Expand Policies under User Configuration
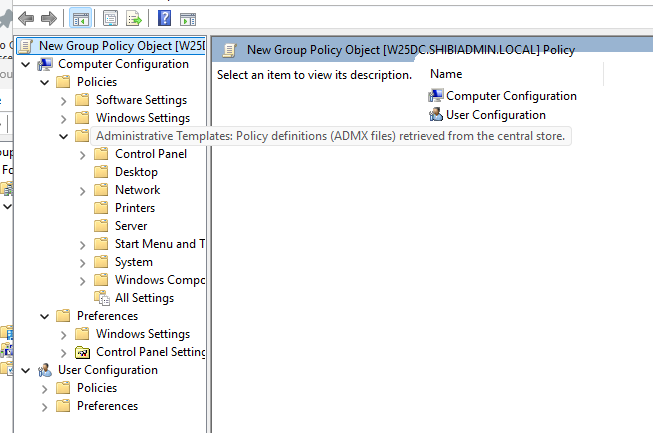653x433 pixels. pyautogui.click(x=45, y=389)
